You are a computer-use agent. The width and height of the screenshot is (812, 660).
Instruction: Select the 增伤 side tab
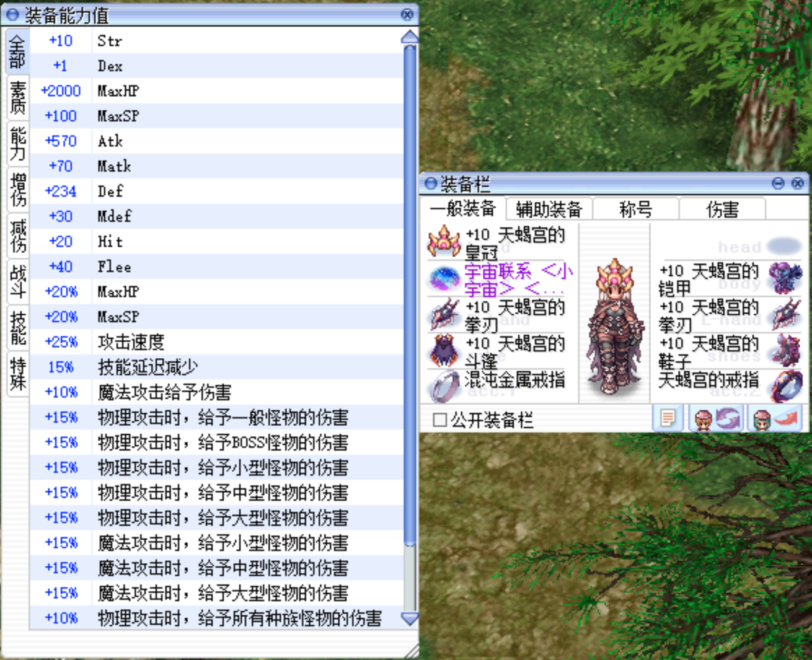coord(18,190)
